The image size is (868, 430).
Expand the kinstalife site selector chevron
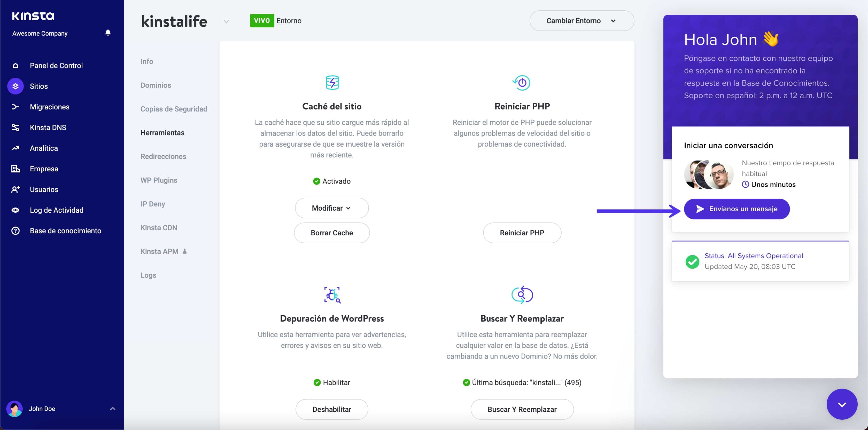point(226,21)
